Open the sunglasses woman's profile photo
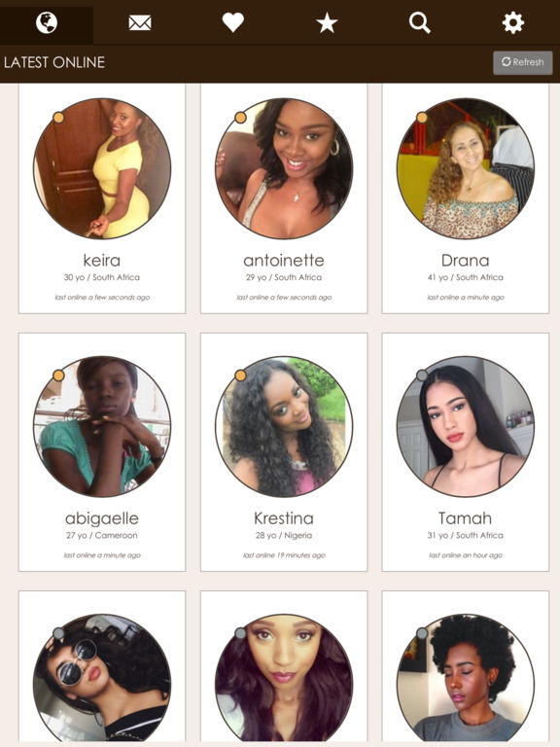 (x=102, y=679)
